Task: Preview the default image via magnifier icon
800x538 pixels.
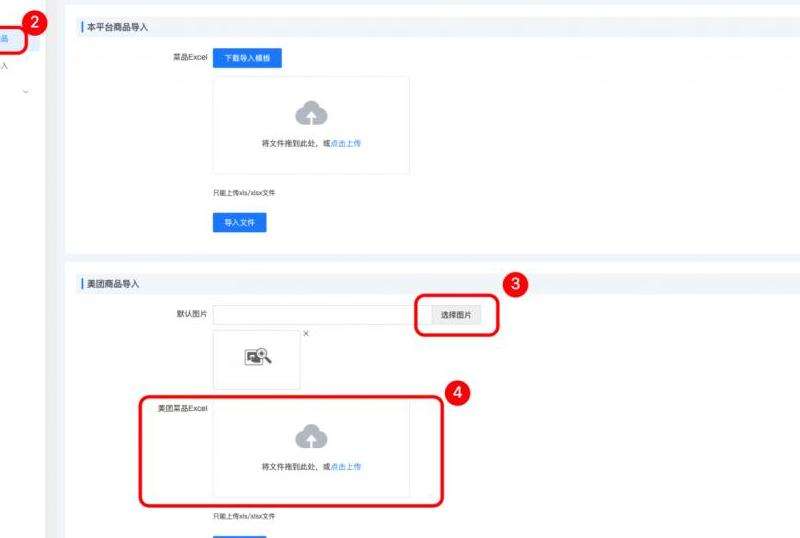Action: pos(257,357)
